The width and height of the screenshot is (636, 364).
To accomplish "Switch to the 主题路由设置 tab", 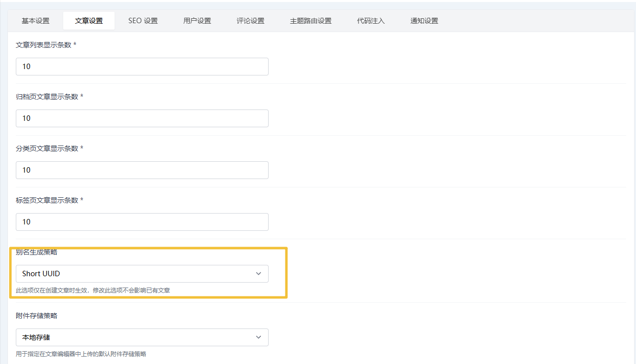I will (x=311, y=21).
